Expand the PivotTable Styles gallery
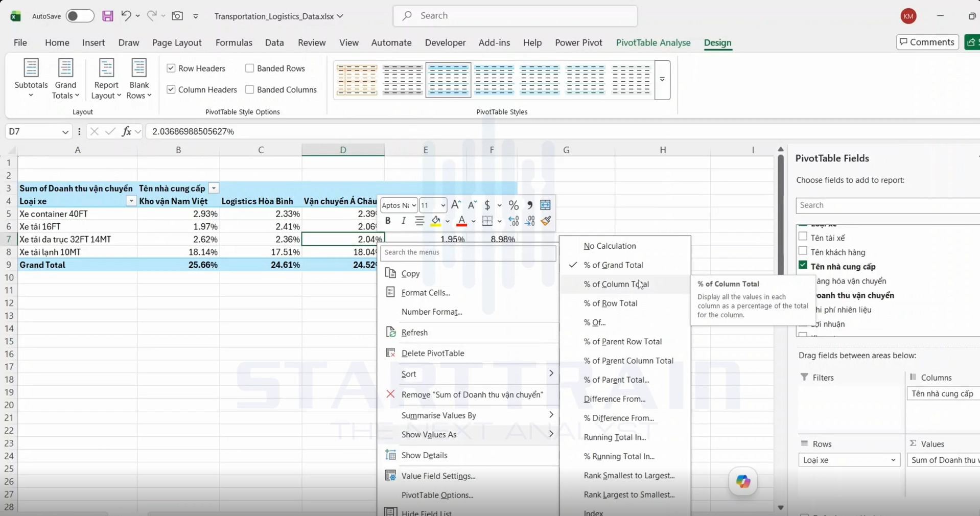The width and height of the screenshot is (980, 516). pos(662,80)
